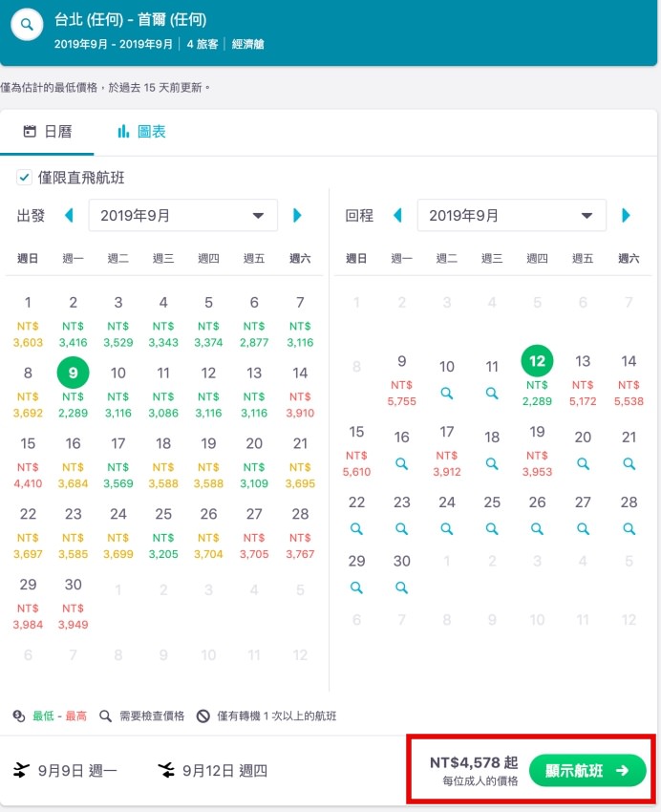This screenshot has height=812, width=661.
Task: Check price for return date 22
Action: 356,528
